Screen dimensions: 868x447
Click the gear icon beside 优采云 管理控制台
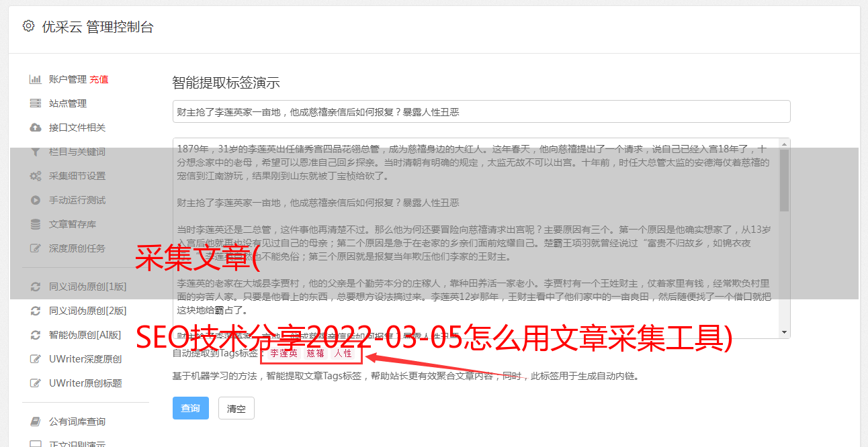[x=28, y=26]
